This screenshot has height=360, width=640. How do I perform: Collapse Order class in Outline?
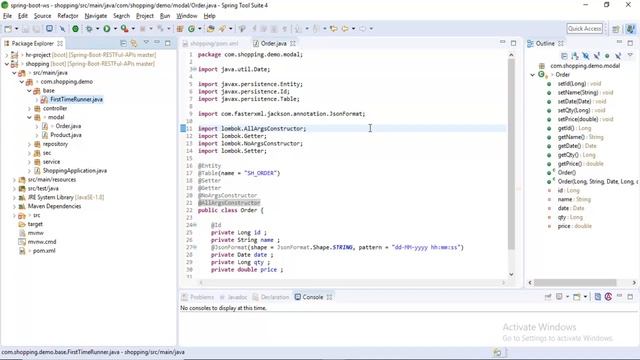click(x=532, y=75)
